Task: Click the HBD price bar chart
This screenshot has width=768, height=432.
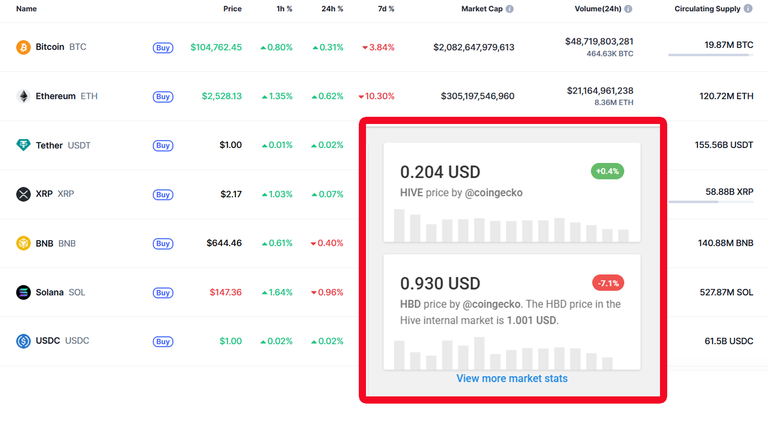Action: point(504,353)
